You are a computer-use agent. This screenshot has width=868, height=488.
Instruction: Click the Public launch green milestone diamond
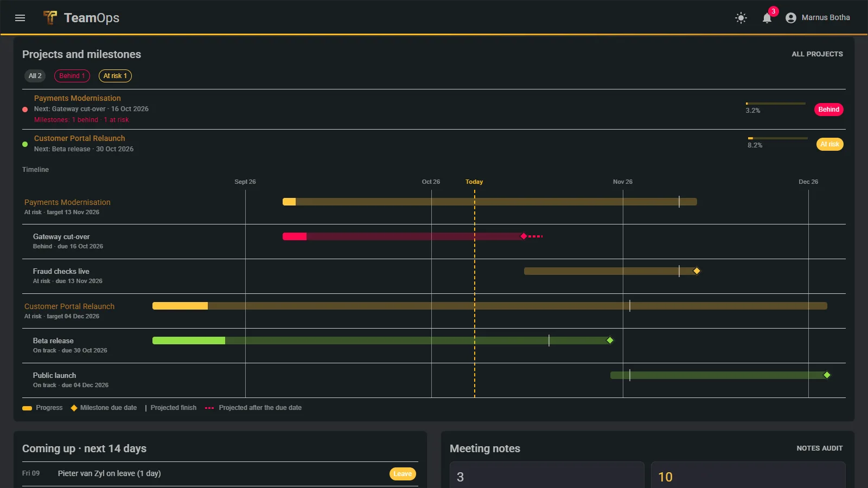click(827, 375)
